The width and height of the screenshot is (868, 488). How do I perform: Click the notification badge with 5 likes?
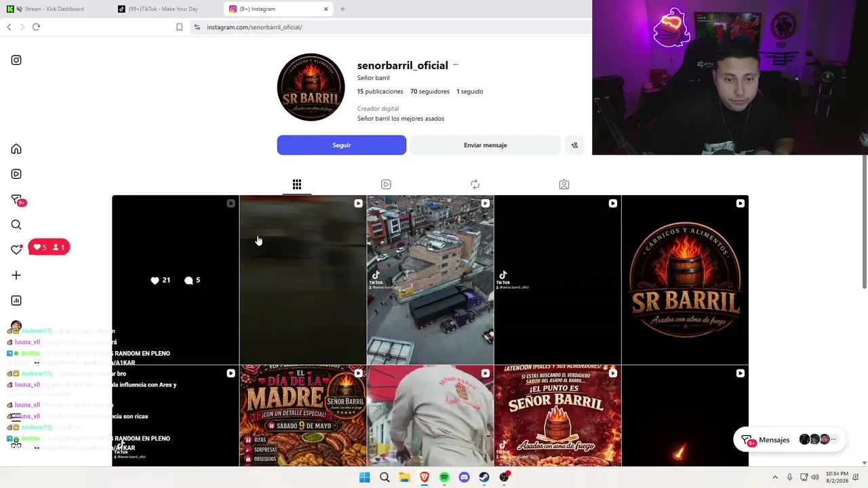point(49,247)
